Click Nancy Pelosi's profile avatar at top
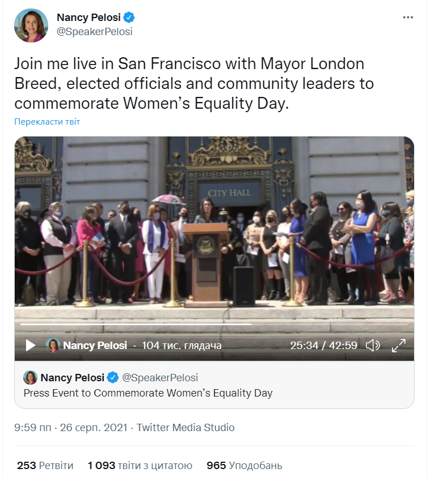 coord(31,25)
